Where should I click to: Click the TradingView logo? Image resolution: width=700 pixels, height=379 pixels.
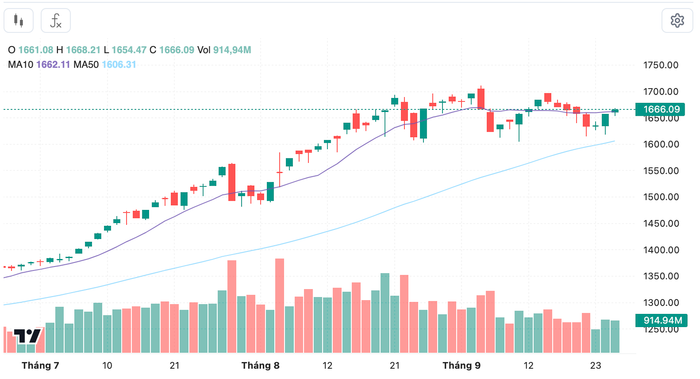[27, 336]
